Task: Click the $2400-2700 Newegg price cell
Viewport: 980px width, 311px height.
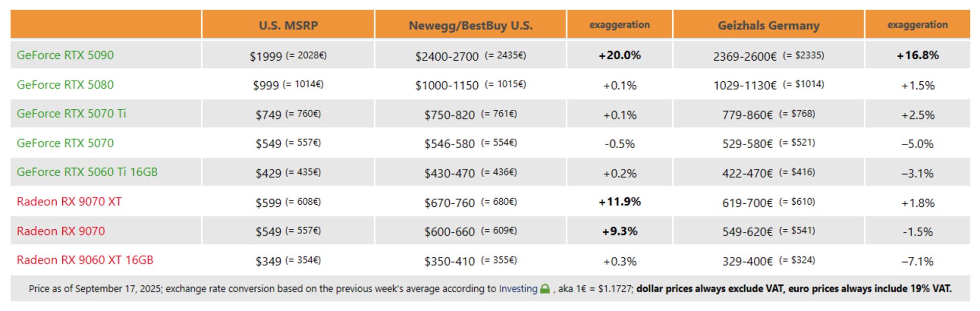Action: (471, 55)
